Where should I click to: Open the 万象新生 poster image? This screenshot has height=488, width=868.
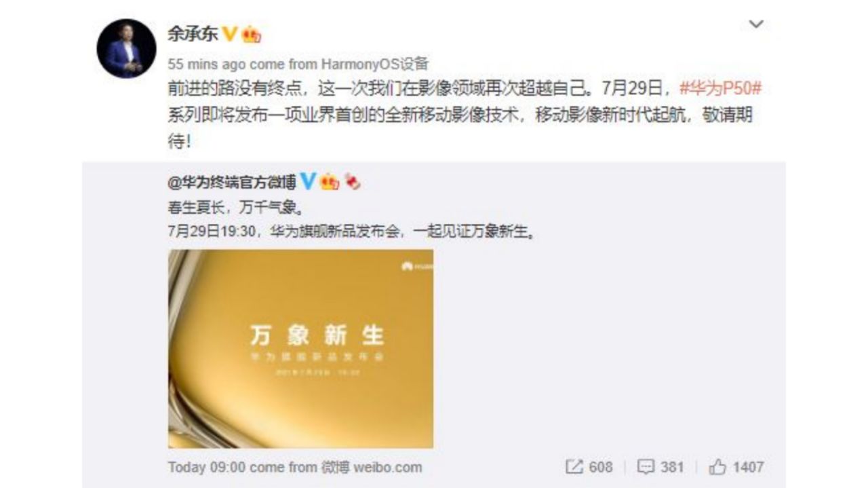[300, 348]
